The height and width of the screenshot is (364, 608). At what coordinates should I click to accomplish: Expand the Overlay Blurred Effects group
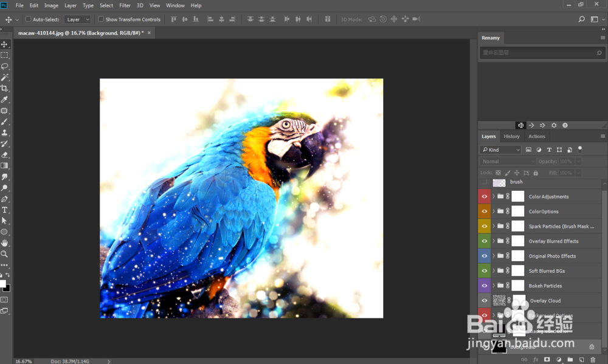(x=494, y=241)
